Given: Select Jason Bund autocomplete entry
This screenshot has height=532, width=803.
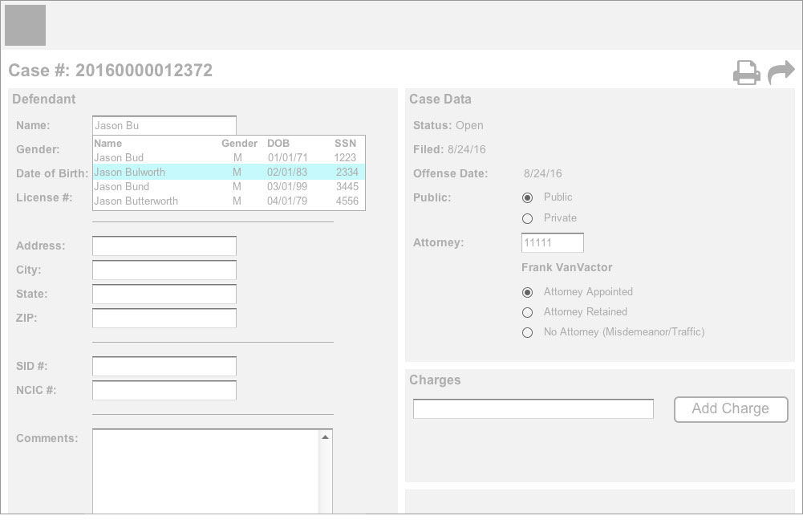Looking at the screenshot, I should 121,187.
